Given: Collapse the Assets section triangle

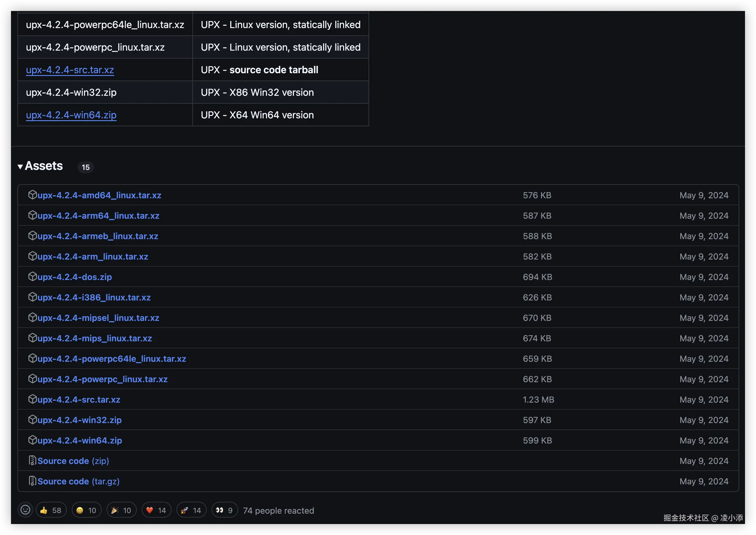Looking at the screenshot, I should pos(20,167).
